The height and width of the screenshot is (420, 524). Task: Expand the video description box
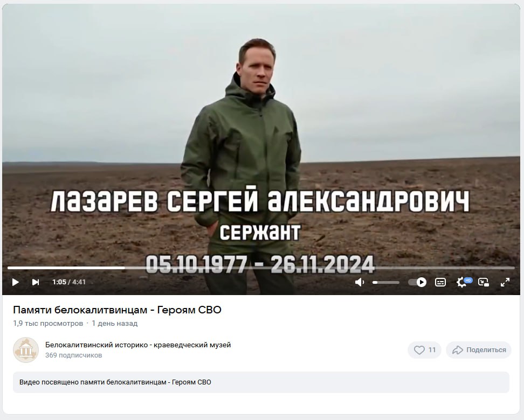(x=261, y=382)
